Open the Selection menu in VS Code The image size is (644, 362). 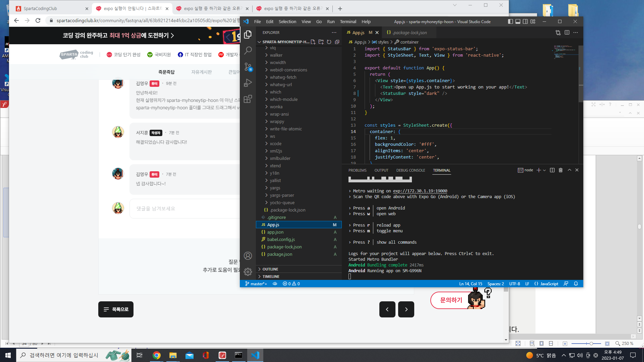point(287,21)
